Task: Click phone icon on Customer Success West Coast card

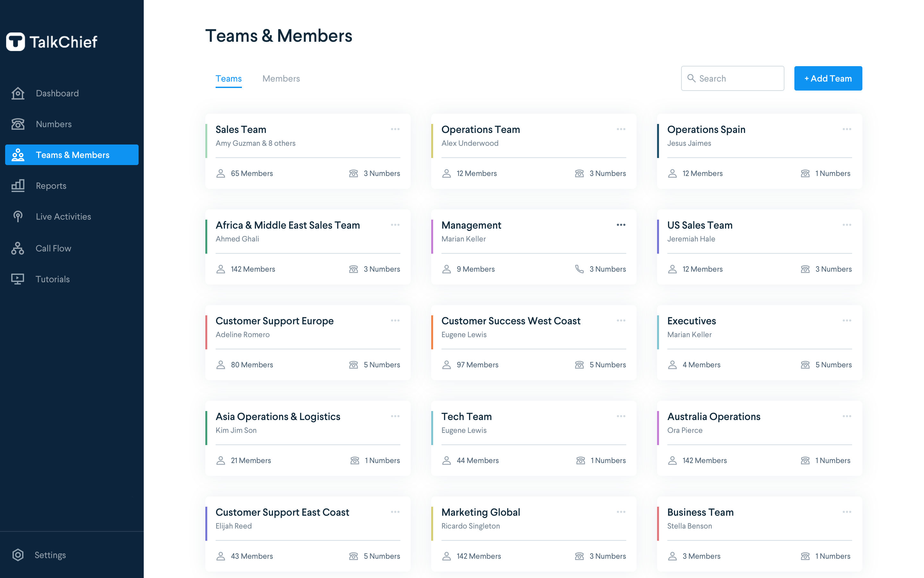Action: point(579,365)
